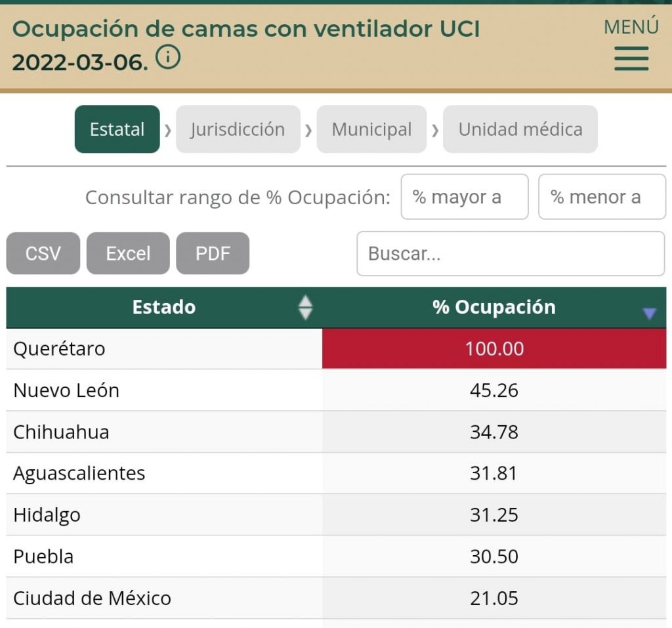Click the red 100.00 occupancy cell

(x=493, y=348)
